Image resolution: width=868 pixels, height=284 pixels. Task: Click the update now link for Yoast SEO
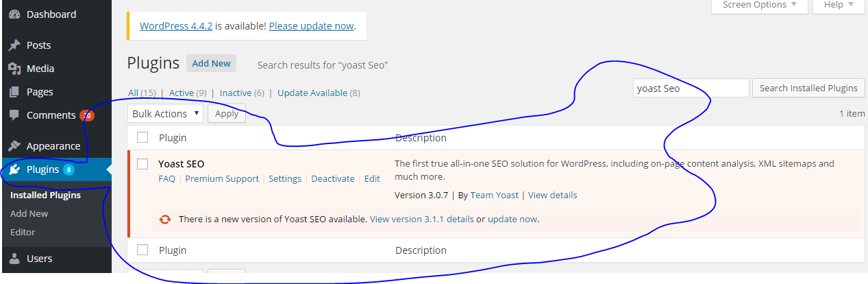(512, 220)
